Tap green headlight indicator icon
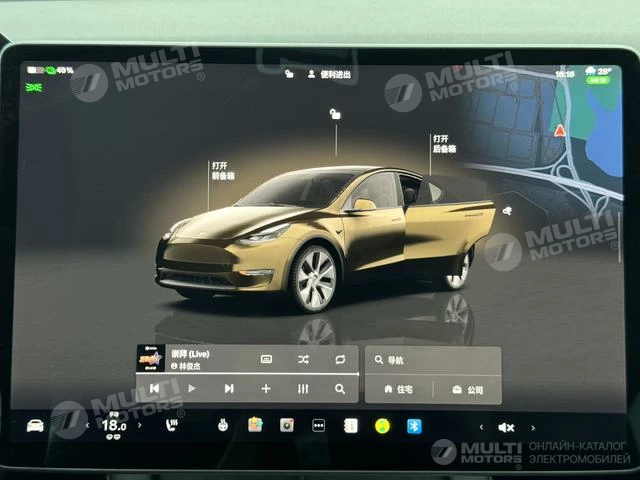Image resolution: width=640 pixels, height=480 pixels. click(33, 87)
